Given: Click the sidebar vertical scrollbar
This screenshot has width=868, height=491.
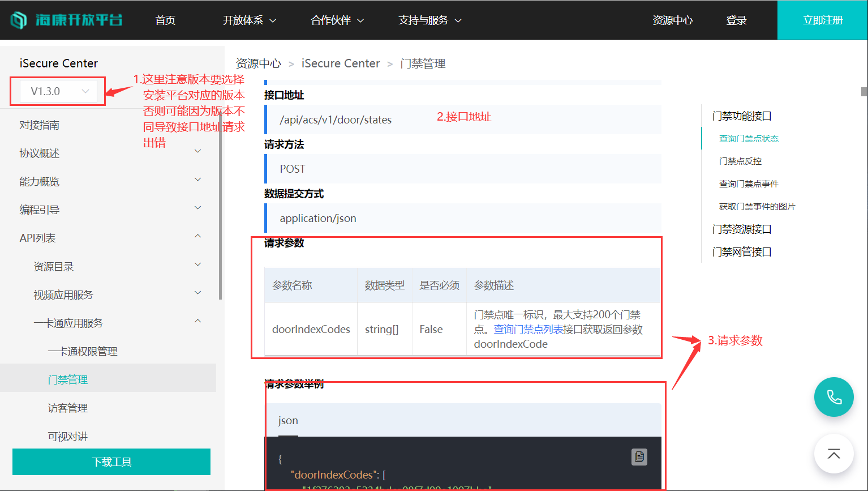Looking at the screenshot, I should (220, 207).
